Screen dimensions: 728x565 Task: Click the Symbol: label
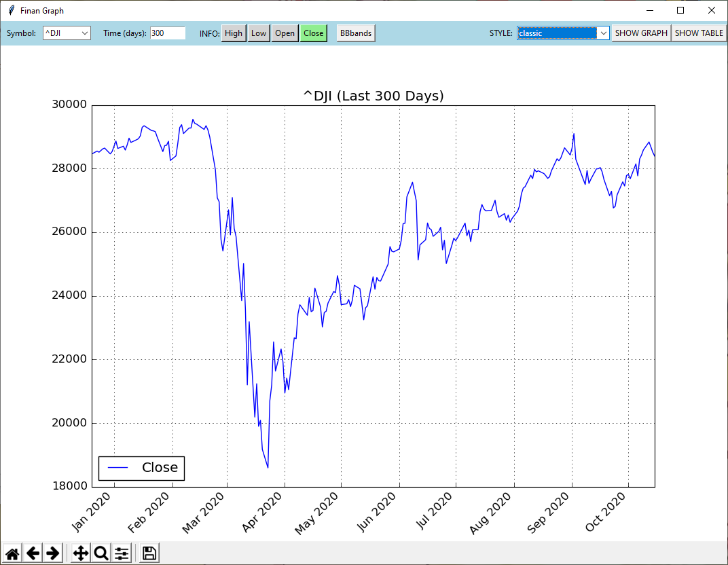pyautogui.click(x=21, y=33)
